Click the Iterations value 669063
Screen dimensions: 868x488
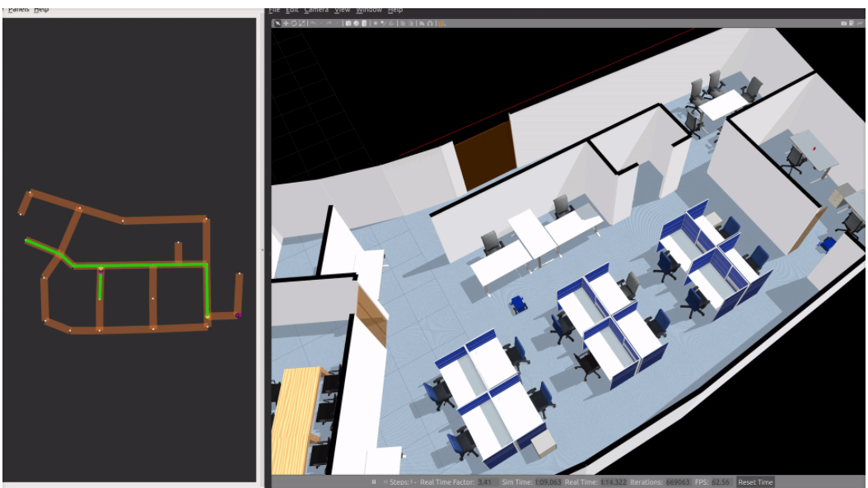pyautogui.click(x=678, y=482)
